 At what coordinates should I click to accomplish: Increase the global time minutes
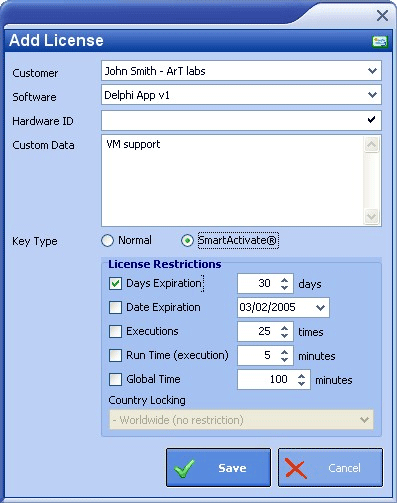[x=301, y=376]
